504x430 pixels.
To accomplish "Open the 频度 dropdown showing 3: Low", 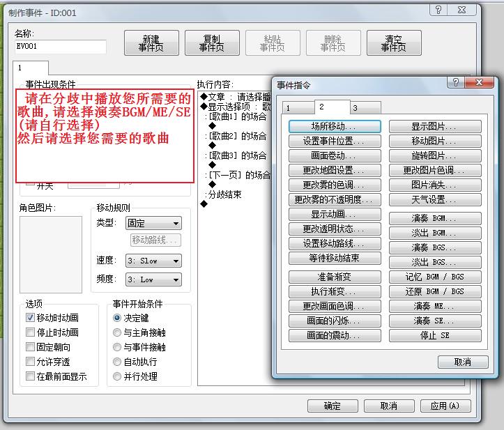I will click(153, 279).
